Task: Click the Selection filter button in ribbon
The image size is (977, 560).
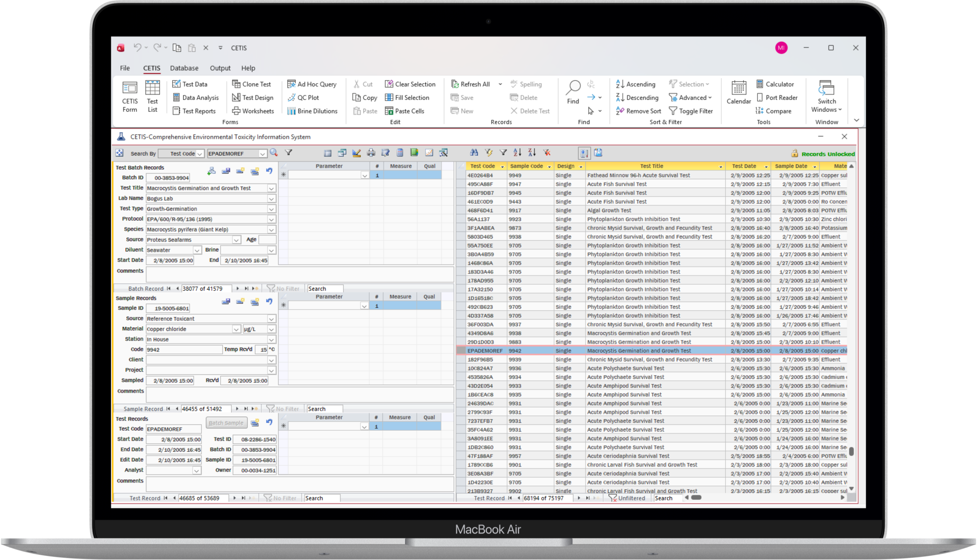Action: point(689,84)
